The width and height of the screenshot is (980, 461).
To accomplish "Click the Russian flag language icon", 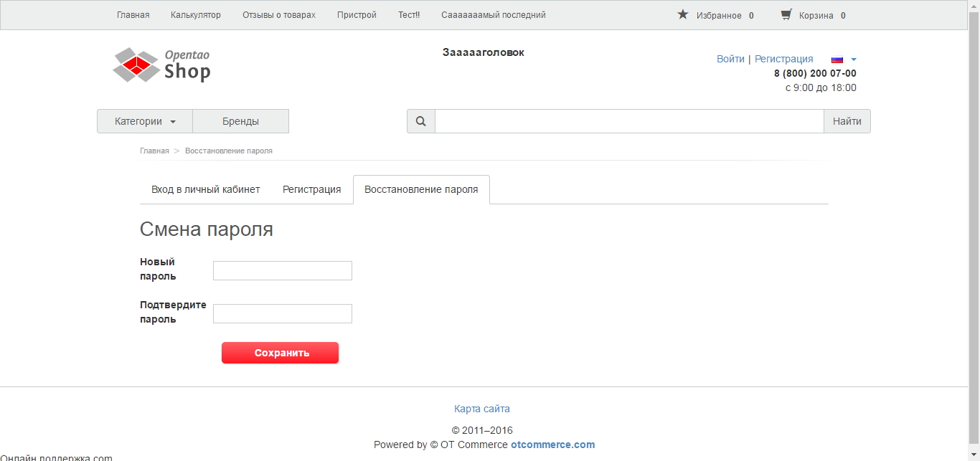I will 837,60.
